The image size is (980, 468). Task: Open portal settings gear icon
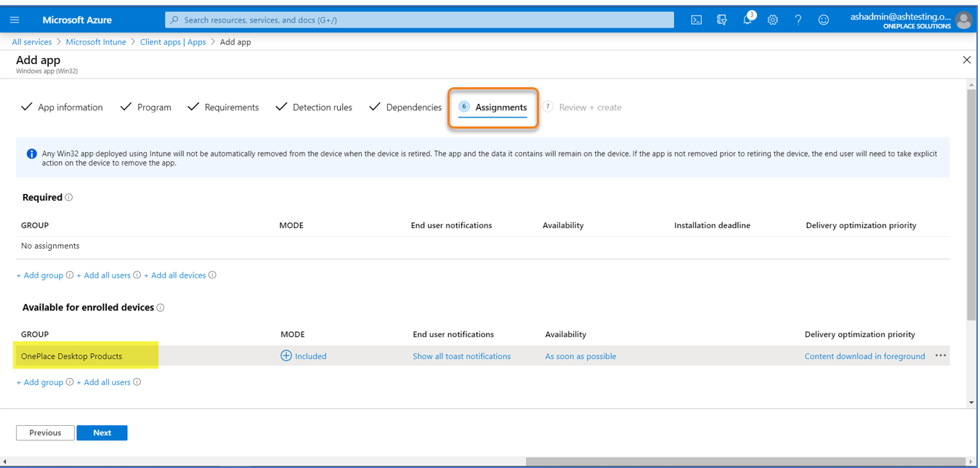pos(772,20)
